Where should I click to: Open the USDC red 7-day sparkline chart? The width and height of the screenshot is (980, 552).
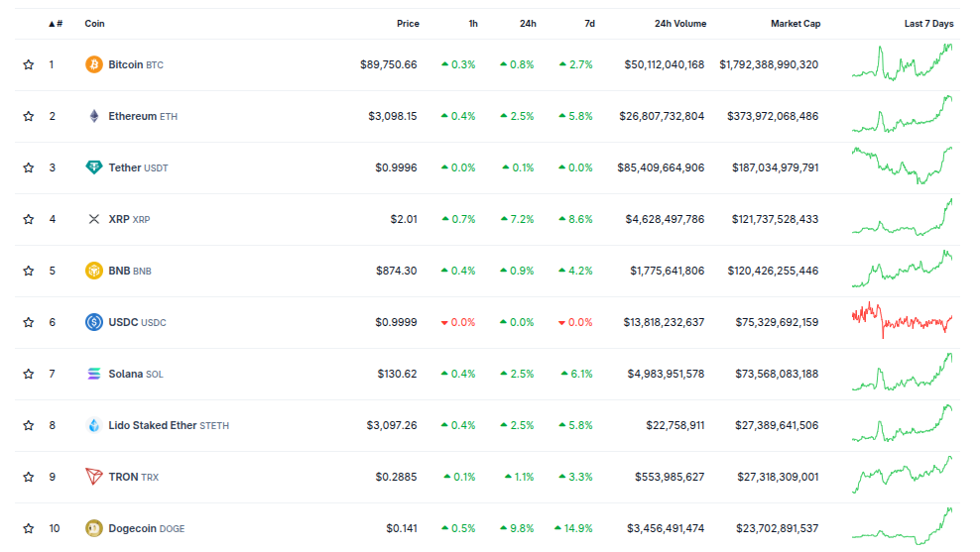tap(902, 321)
